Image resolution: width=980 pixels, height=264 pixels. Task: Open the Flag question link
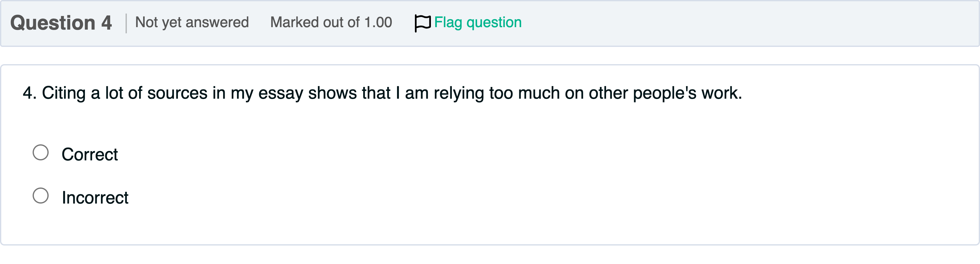click(477, 23)
